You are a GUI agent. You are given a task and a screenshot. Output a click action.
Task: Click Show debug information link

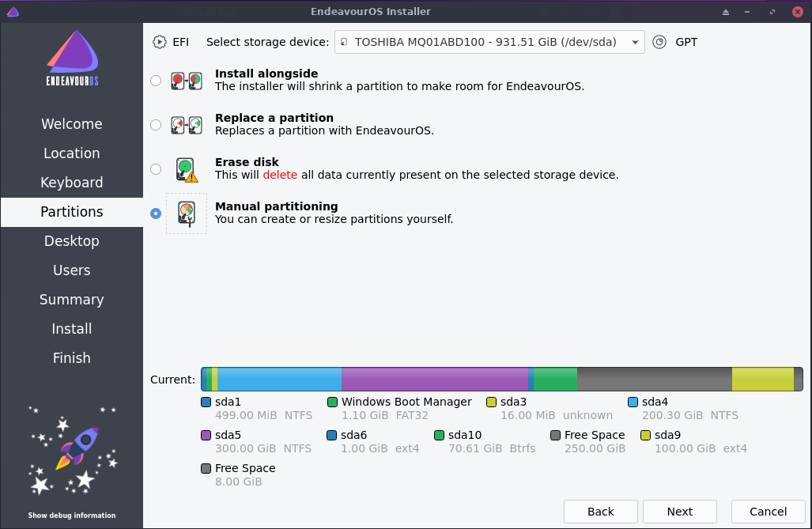pyautogui.click(x=72, y=516)
